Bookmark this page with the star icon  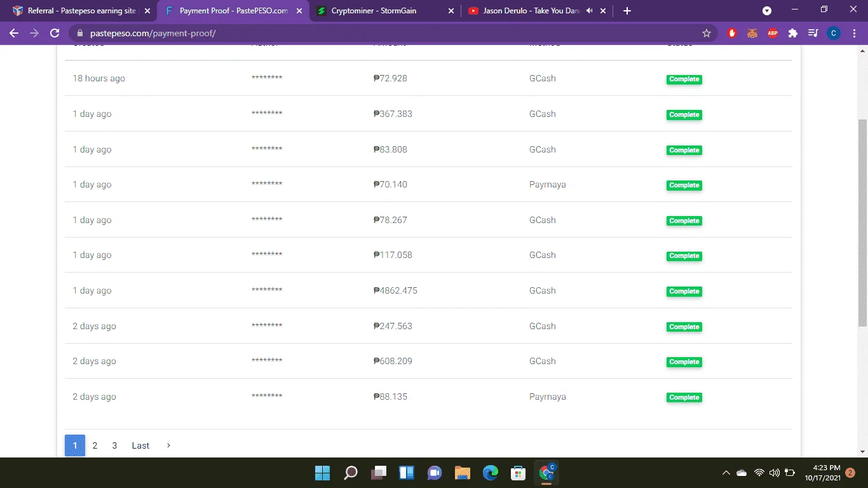tap(706, 33)
